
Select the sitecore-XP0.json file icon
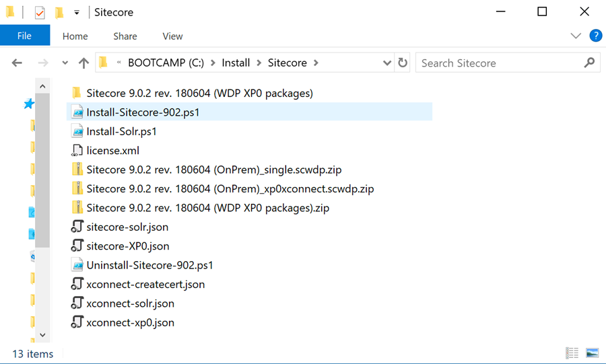point(77,246)
